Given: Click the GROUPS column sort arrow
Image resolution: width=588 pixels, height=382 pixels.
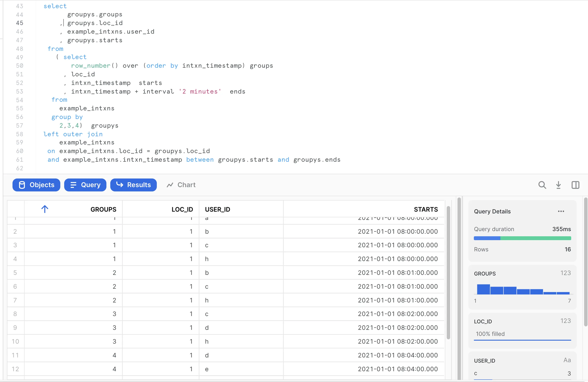Looking at the screenshot, I should [x=45, y=209].
